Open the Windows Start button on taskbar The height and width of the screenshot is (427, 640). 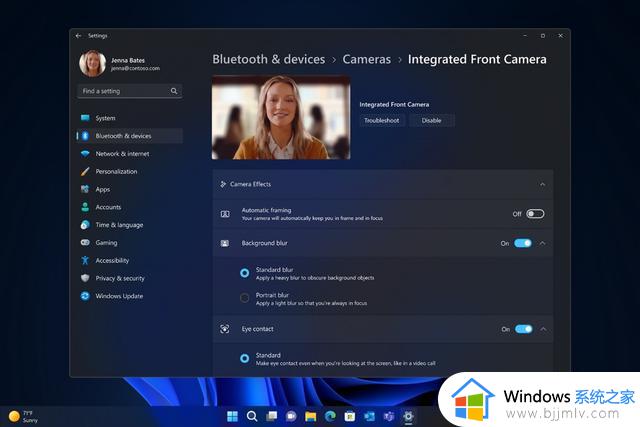coord(232,416)
